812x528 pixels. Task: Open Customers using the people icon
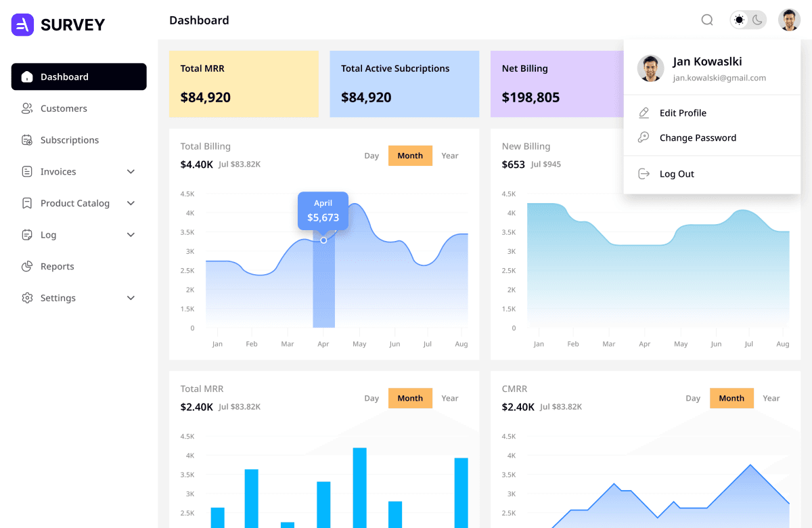[27, 108]
